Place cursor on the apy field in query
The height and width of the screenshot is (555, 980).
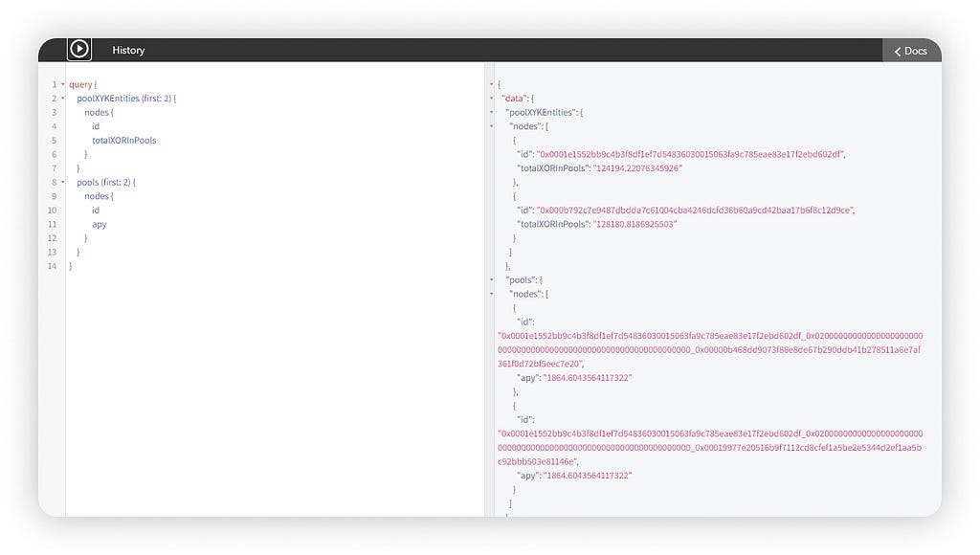coord(100,224)
